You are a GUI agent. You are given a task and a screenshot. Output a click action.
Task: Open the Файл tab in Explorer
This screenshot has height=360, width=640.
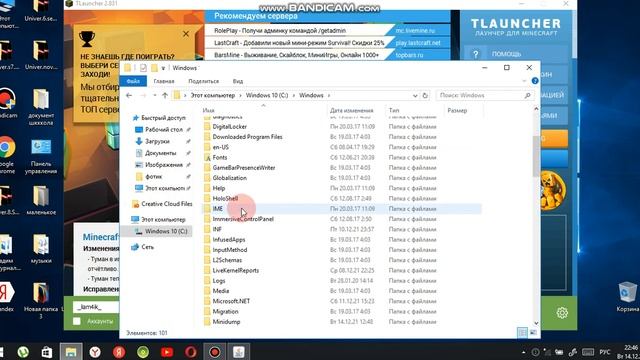(x=133, y=81)
